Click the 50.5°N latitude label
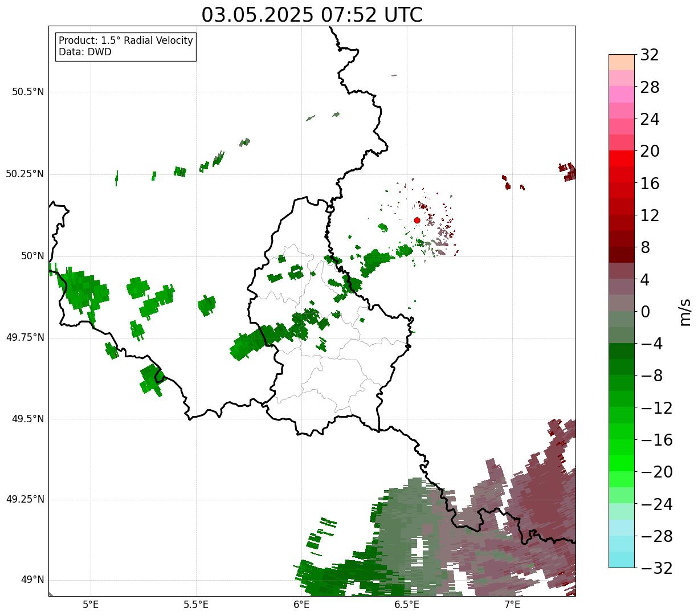This screenshot has height=616, width=698. coord(28,92)
